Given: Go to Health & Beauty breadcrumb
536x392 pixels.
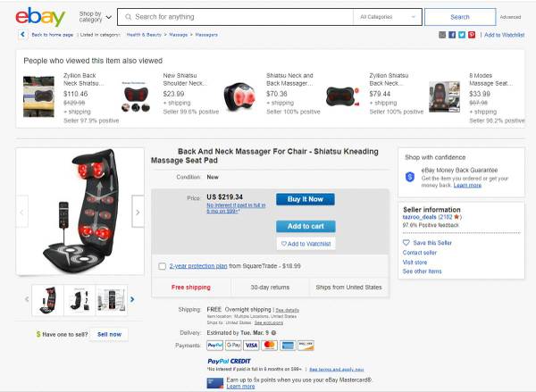Looking at the screenshot, I should coord(144,35).
